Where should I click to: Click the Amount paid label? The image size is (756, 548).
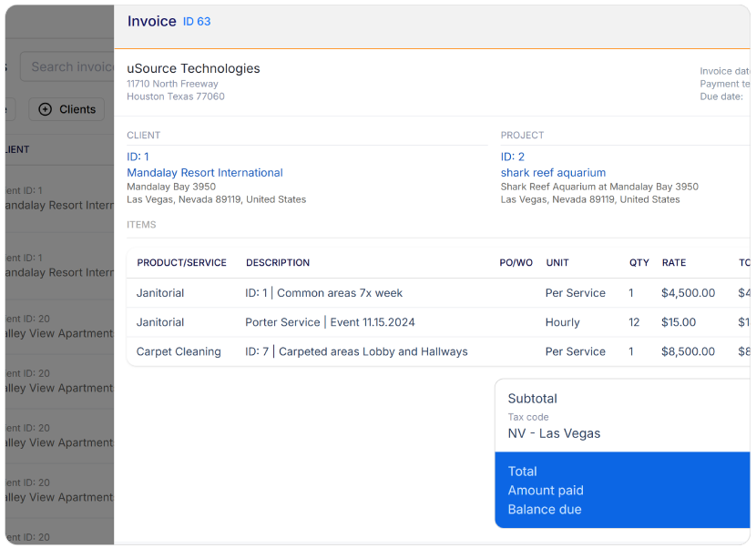[546, 490]
